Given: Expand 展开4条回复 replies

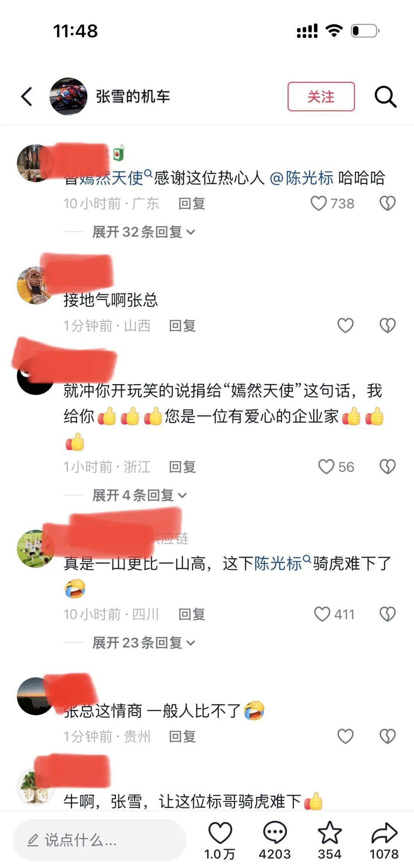Looking at the screenshot, I should 140,495.
